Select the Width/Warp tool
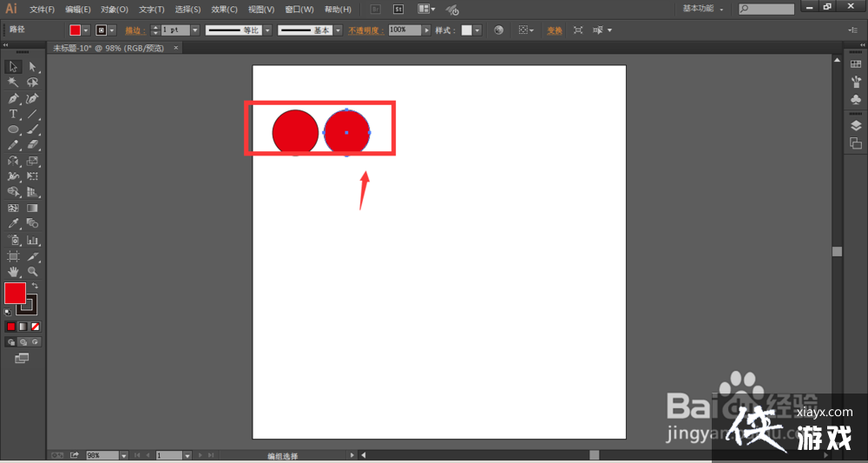Image resolution: width=868 pixels, height=463 pixels. tap(13, 176)
